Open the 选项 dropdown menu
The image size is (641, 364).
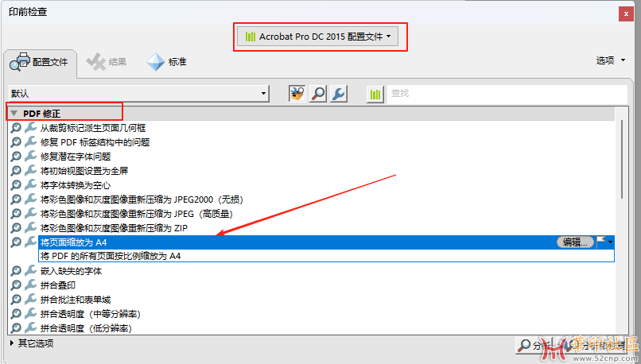[611, 60]
